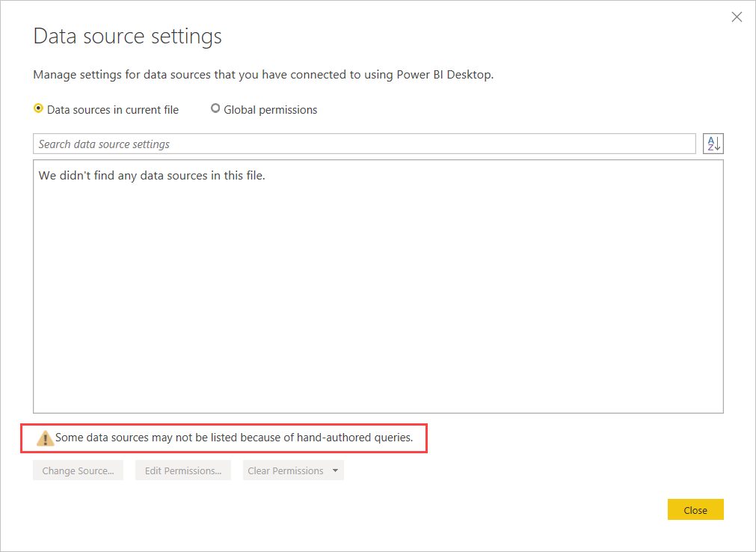Click the Change Source button
Image resolution: width=756 pixels, height=552 pixels.
[78, 470]
